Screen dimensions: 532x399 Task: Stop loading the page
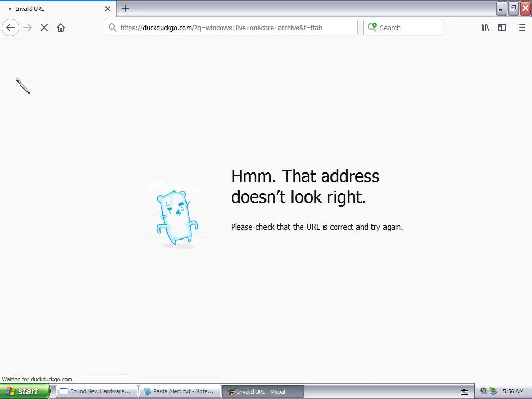coord(44,28)
